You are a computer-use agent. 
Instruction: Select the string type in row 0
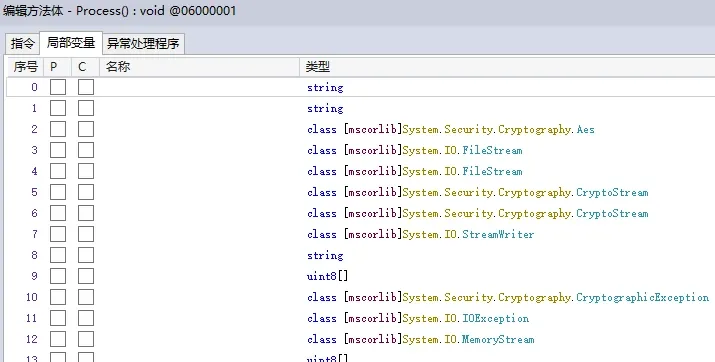(x=325, y=88)
